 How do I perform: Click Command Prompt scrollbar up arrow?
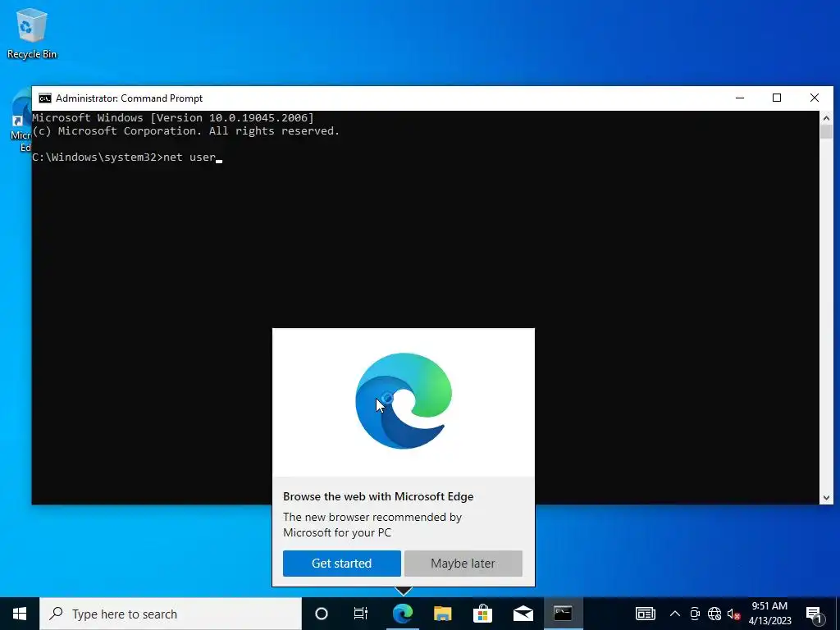point(826,118)
